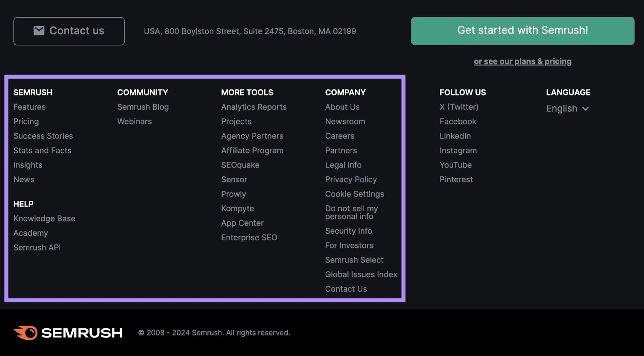
Task: Open Semrush Select link
Action: tap(354, 260)
